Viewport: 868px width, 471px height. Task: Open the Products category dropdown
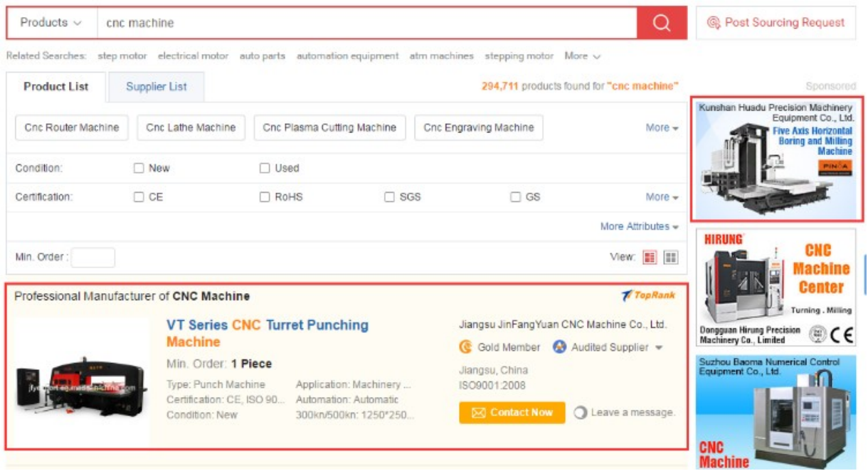tap(51, 23)
